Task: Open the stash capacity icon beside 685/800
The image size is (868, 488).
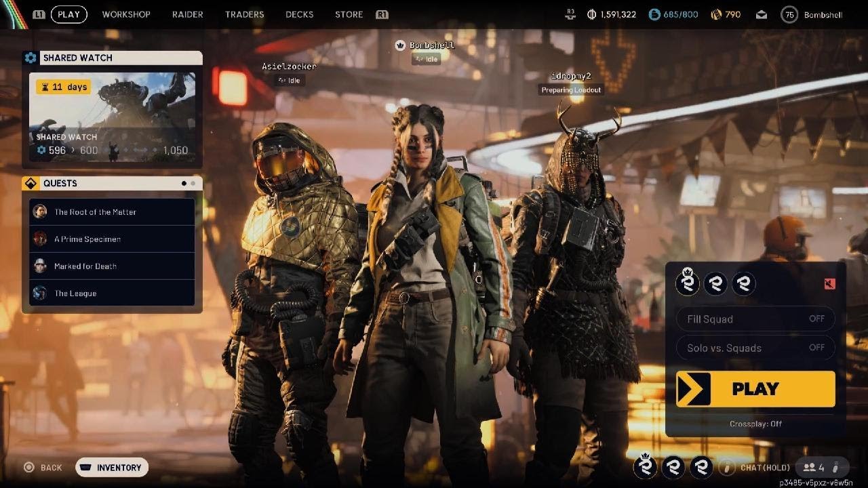Action: coord(654,14)
